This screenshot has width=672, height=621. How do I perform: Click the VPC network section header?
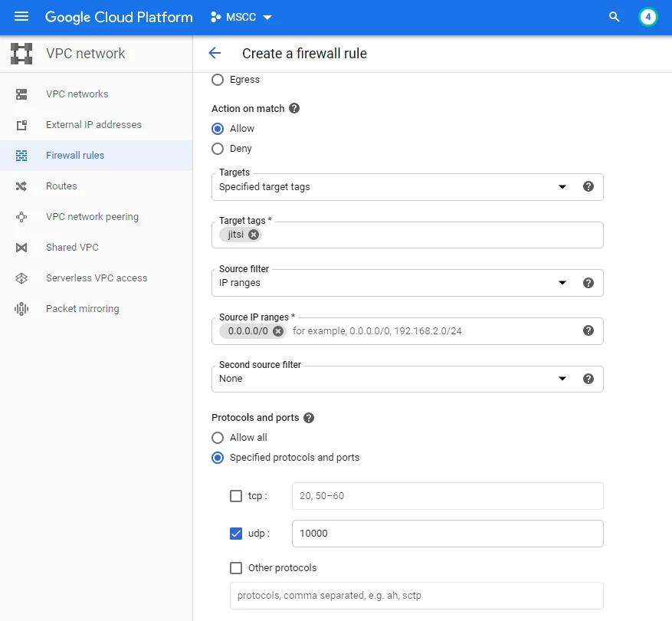(x=85, y=54)
